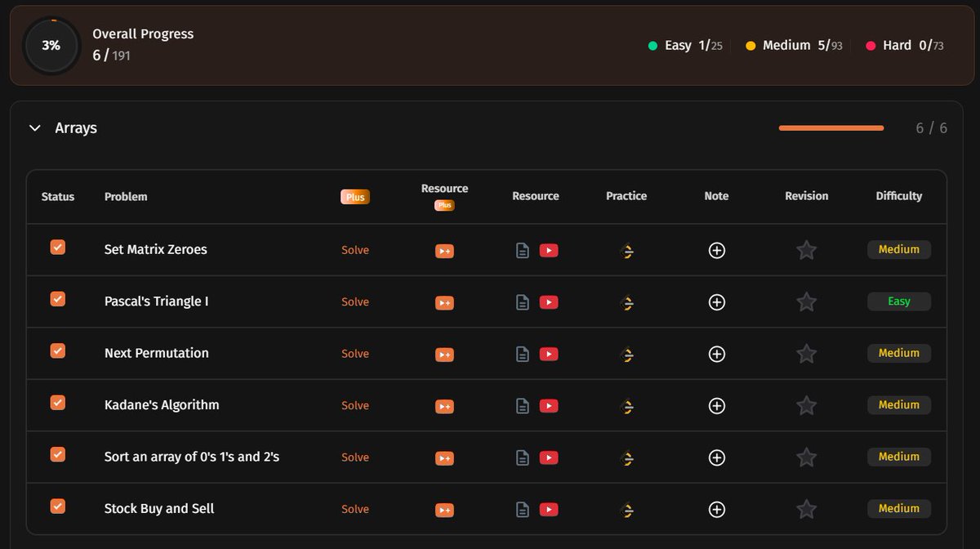The height and width of the screenshot is (549, 980).
Task: Star Stock Buy and Sell for revision
Action: 807,509
